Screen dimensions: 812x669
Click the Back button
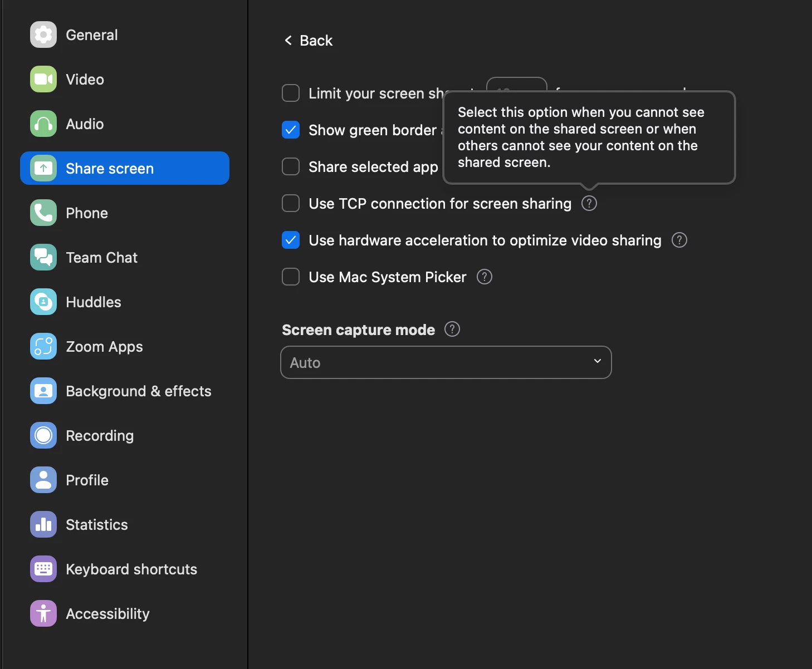point(309,41)
